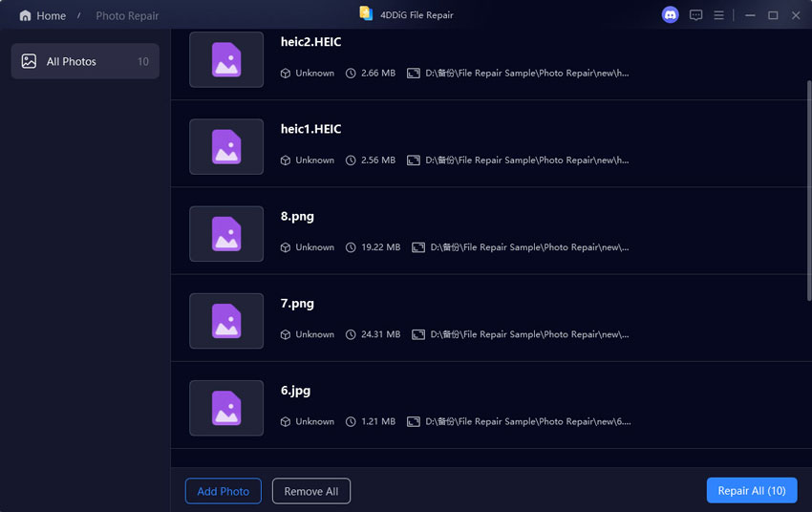Viewport: 812px width, 512px height.
Task: Go to Home breadcrumb
Action: click(x=51, y=16)
